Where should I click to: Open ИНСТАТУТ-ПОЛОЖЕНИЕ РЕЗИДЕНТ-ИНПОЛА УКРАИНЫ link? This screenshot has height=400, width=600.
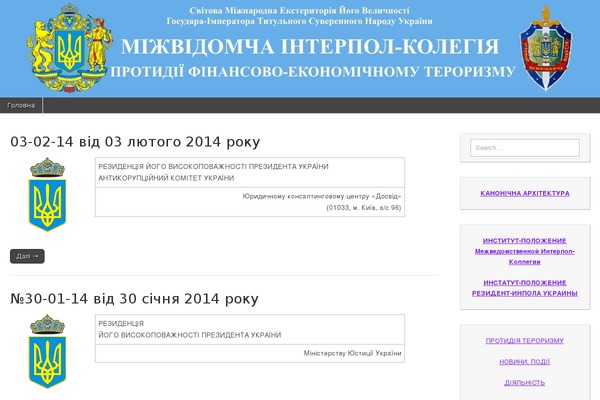pos(525,288)
